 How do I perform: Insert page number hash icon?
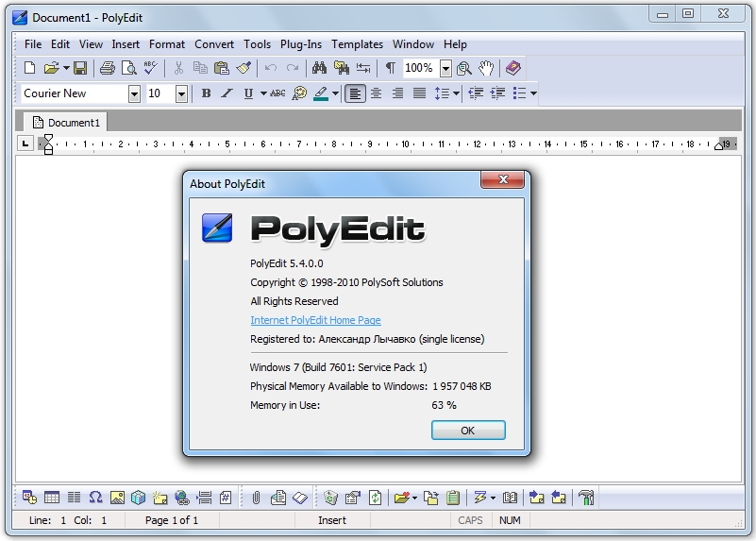(x=226, y=498)
